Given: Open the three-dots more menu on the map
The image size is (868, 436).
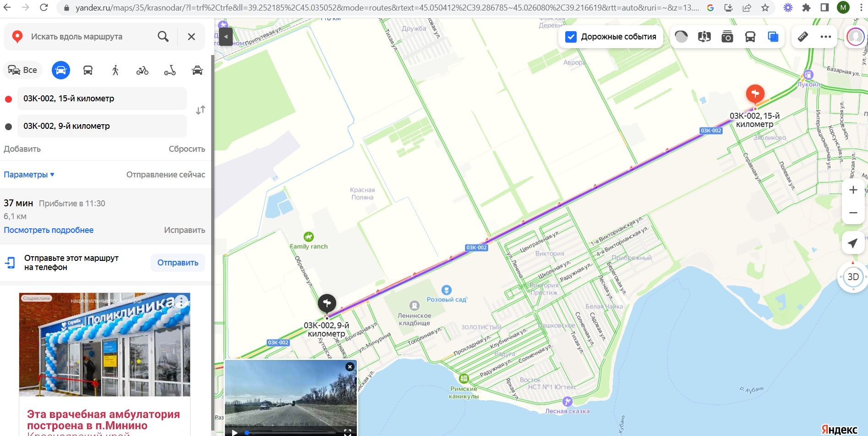Looking at the screenshot, I should point(826,37).
